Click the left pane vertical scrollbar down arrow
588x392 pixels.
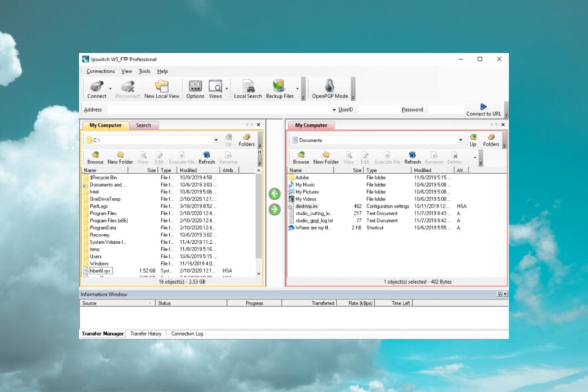click(x=258, y=274)
